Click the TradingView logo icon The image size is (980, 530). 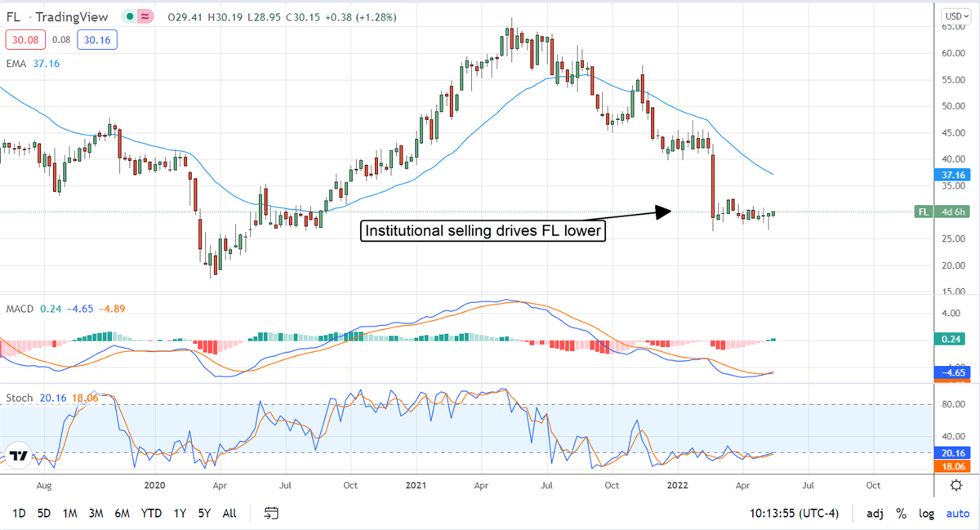click(20, 457)
